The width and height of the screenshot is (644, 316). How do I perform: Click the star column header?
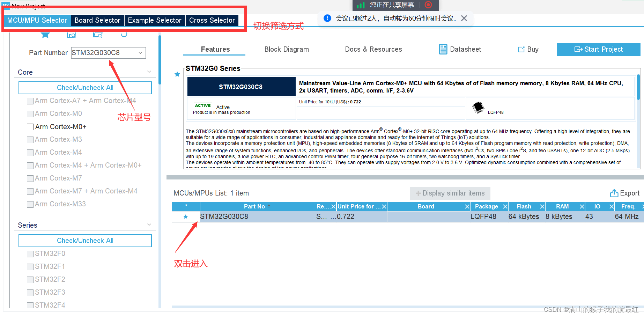pos(186,206)
